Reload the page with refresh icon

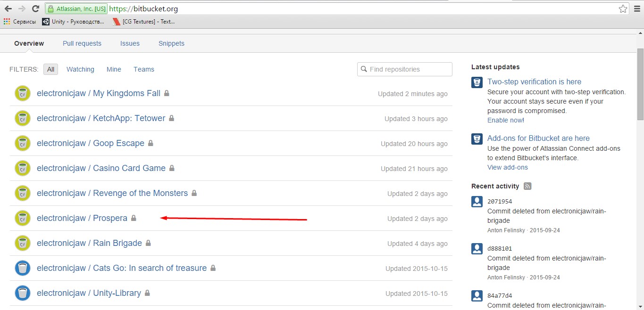(x=35, y=8)
